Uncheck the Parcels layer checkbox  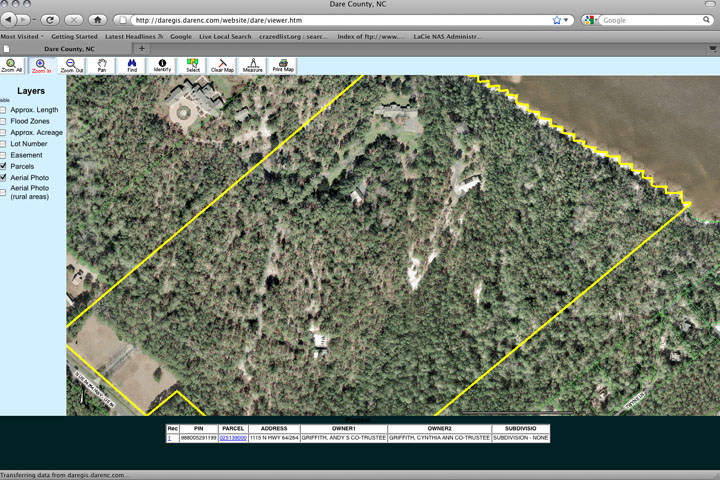coord(4,166)
